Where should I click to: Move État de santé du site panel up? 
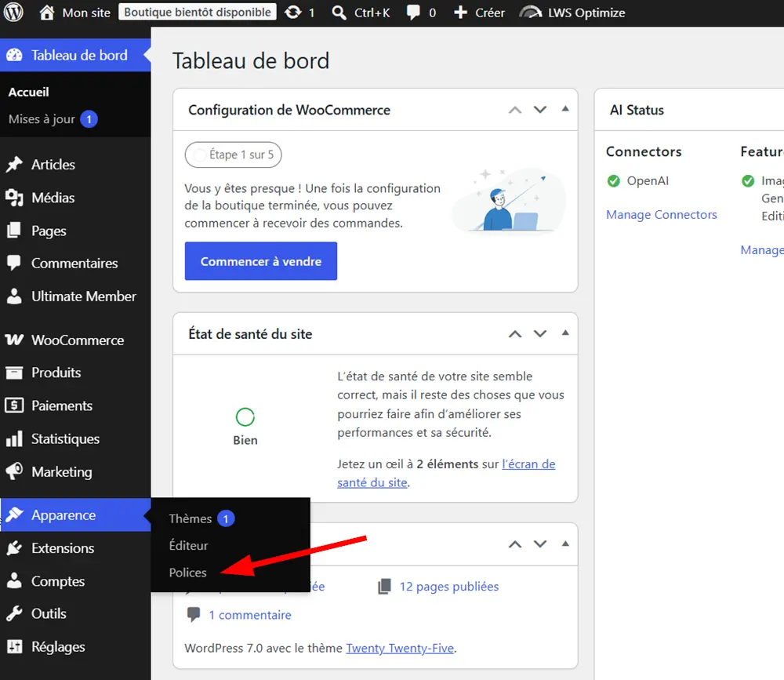[515, 334]
